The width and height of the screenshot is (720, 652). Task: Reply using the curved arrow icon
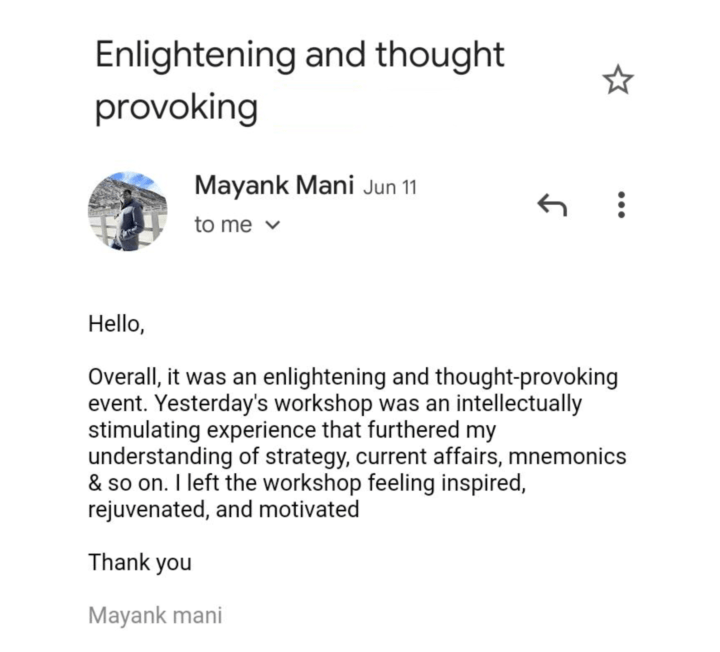click(x=552, y=205)
